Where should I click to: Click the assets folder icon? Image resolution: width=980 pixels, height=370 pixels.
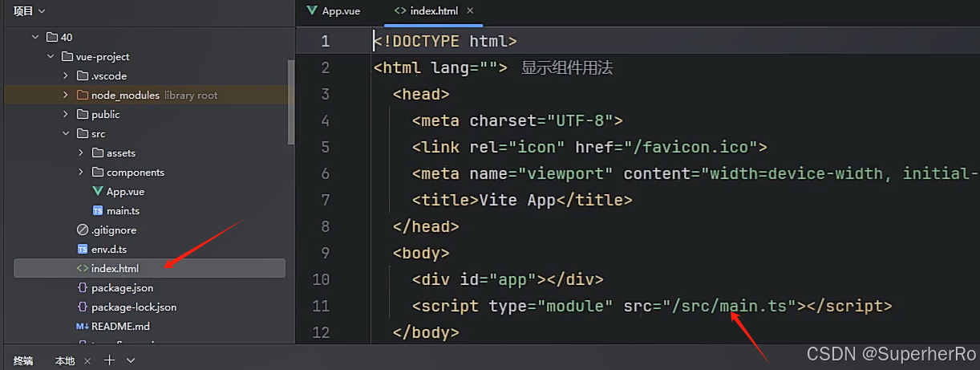tap(98, 152)
